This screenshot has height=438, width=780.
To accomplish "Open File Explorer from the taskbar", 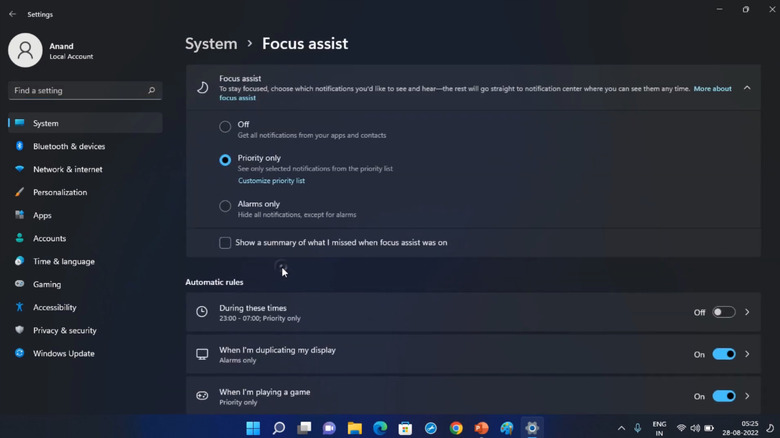I will [354, 428].
